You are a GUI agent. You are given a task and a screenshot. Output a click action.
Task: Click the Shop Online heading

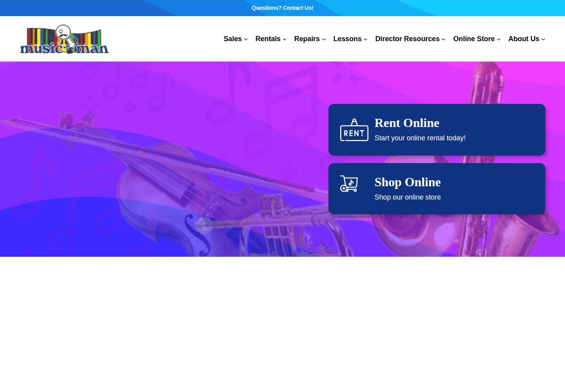pos(408,182)
